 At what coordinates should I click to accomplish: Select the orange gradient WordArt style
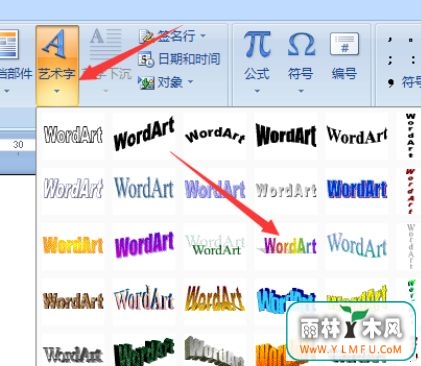pos(73,245)
